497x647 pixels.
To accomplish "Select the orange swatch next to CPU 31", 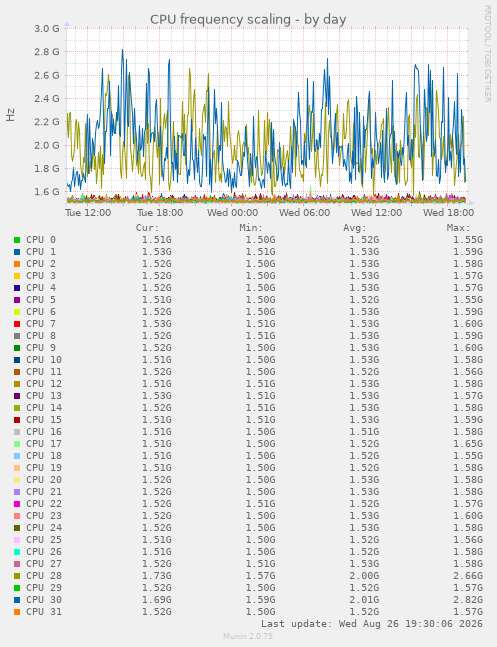I will point(17,612).
